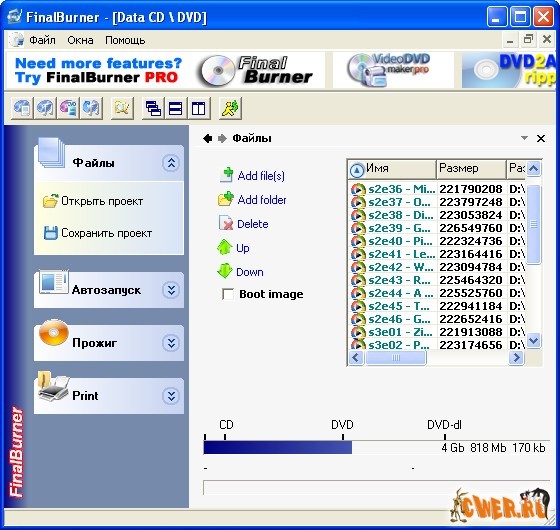Select the s2e36 file row
The height and width of the screenshot is (530, 560).
tap(438, 189)
